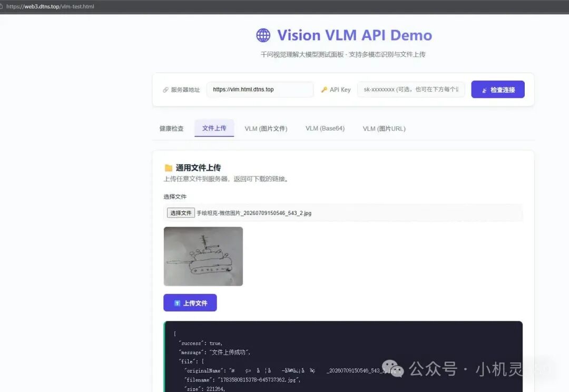Click the Vision VLM API Demo heading
Viewport: 569px width, 392px height.
point(355,35)
